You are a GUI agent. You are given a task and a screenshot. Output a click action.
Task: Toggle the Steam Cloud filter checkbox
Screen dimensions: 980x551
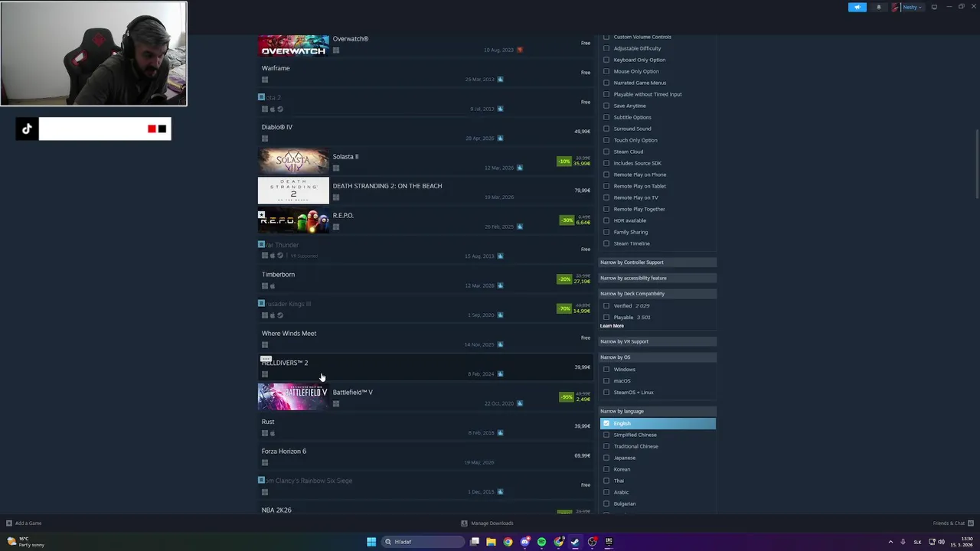click(x=606, y=152)
